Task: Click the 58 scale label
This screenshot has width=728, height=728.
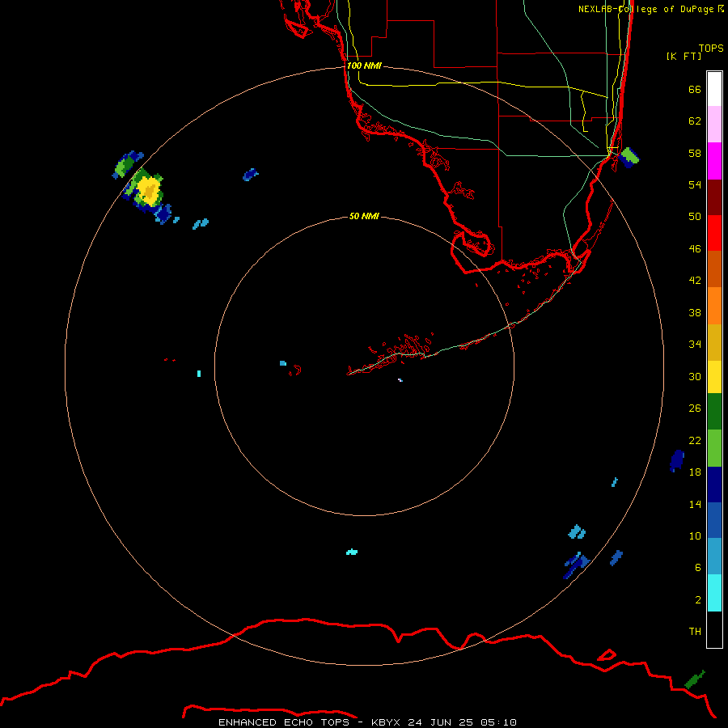Action: click(695, 153)
